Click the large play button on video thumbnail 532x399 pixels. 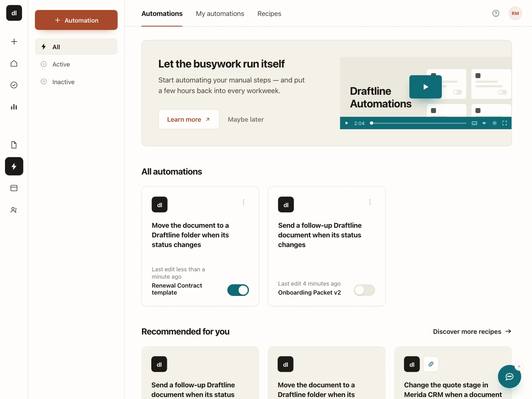pos(426,87)
